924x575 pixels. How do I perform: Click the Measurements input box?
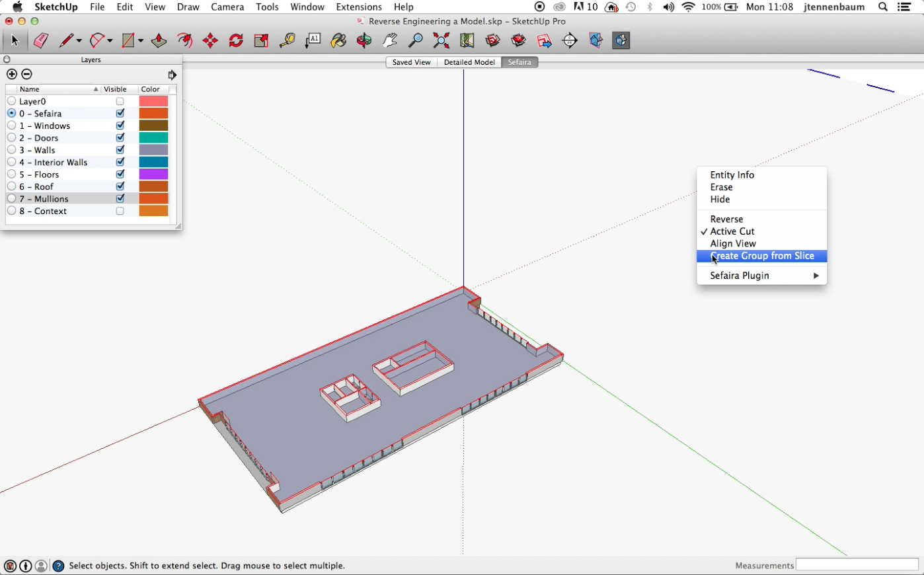[857, 565]
